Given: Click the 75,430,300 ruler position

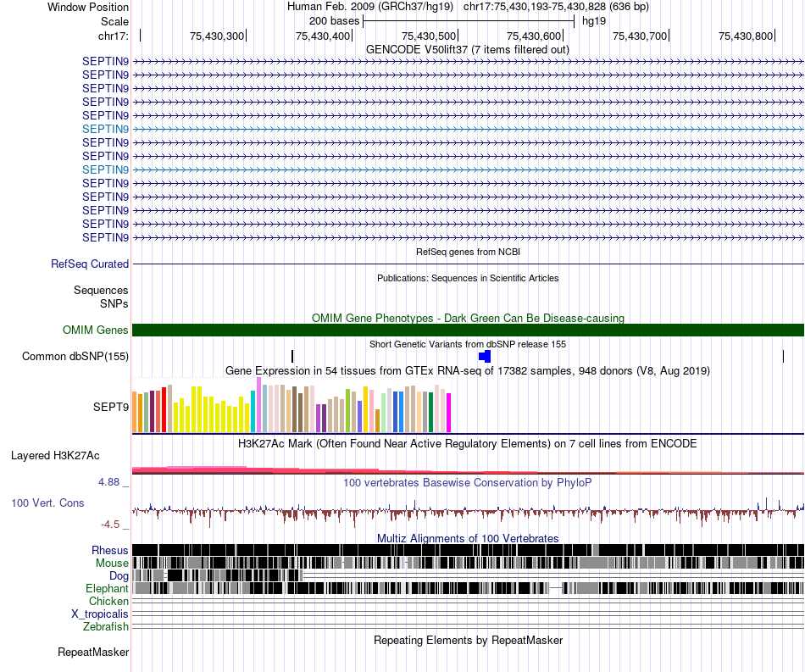Looking at the screenshot, I should click(217, 36).
